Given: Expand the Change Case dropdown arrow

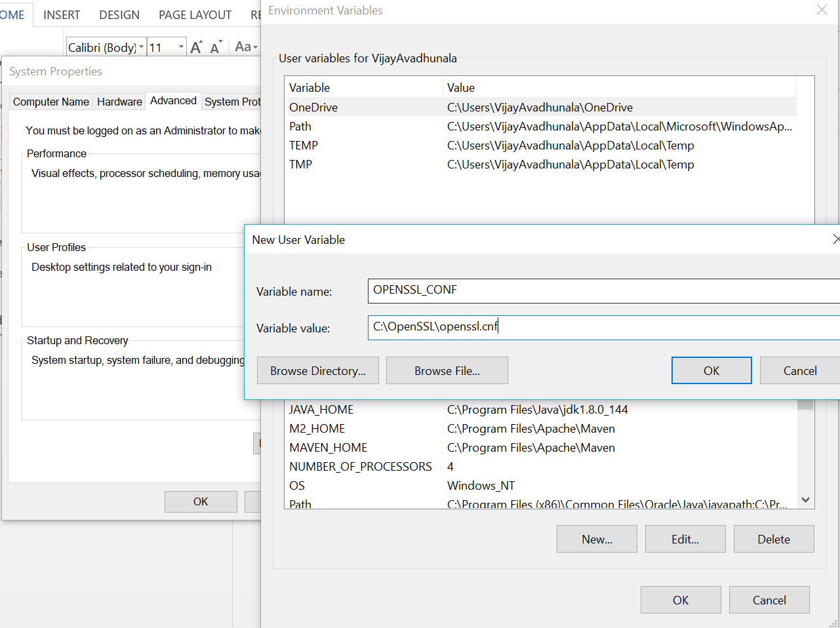Looking at the screenshot, I should [x=254, y=47].
